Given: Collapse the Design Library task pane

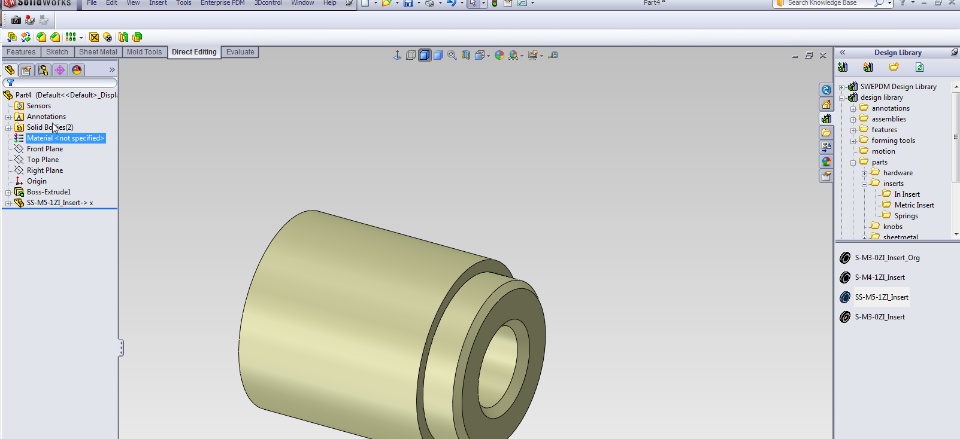Looking at the screenshot, I should click(842, 53).
